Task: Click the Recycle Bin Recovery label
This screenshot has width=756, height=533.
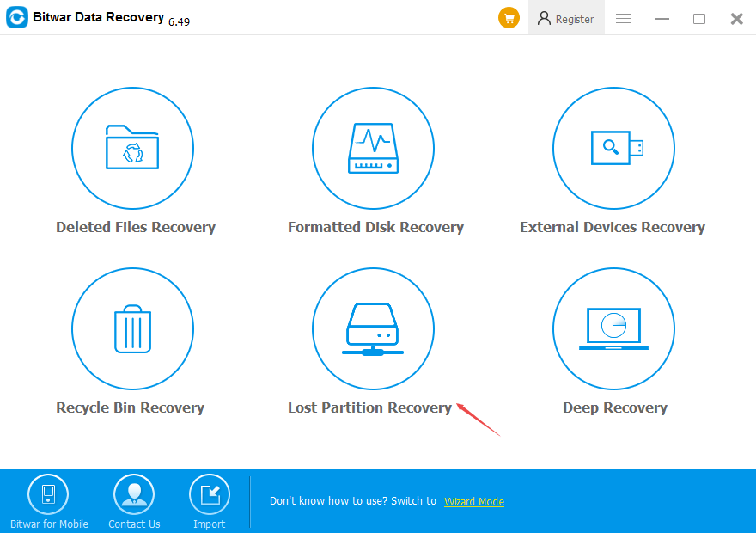Action: pos(131,408)
